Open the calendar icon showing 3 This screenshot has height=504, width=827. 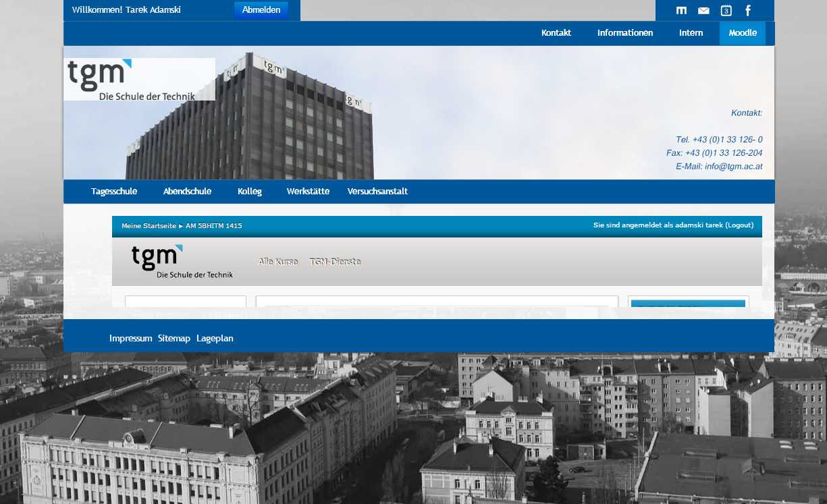click(x=726, y=10)
